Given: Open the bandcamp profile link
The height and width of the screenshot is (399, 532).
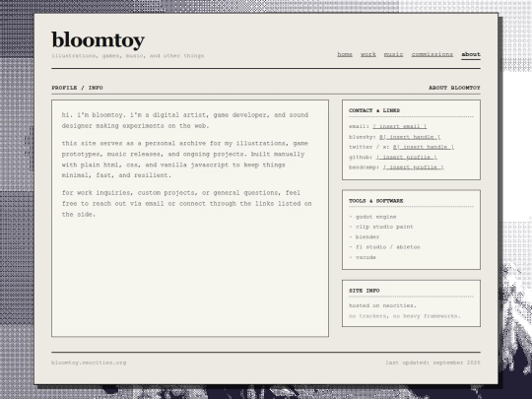Looking at the screenshot, I should pyautogui.click(x=413, y=167).
